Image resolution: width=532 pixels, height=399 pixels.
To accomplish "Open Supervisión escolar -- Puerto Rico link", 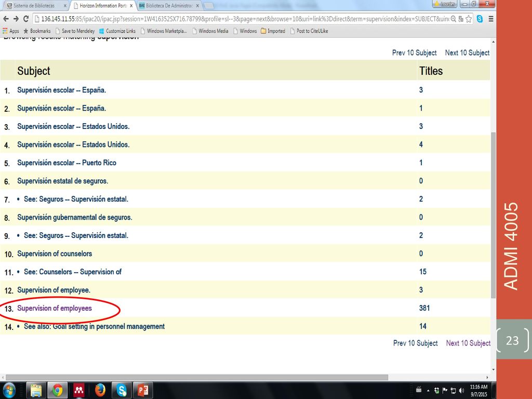I will (x=67, y=163).
